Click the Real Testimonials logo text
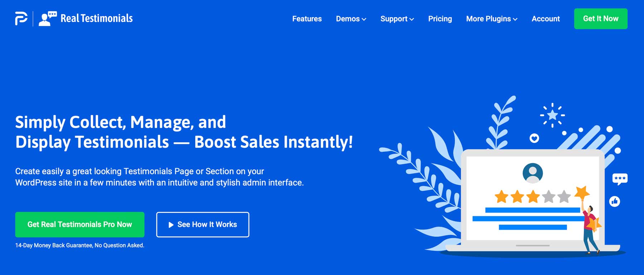644x275 pixels. point(97,19)
